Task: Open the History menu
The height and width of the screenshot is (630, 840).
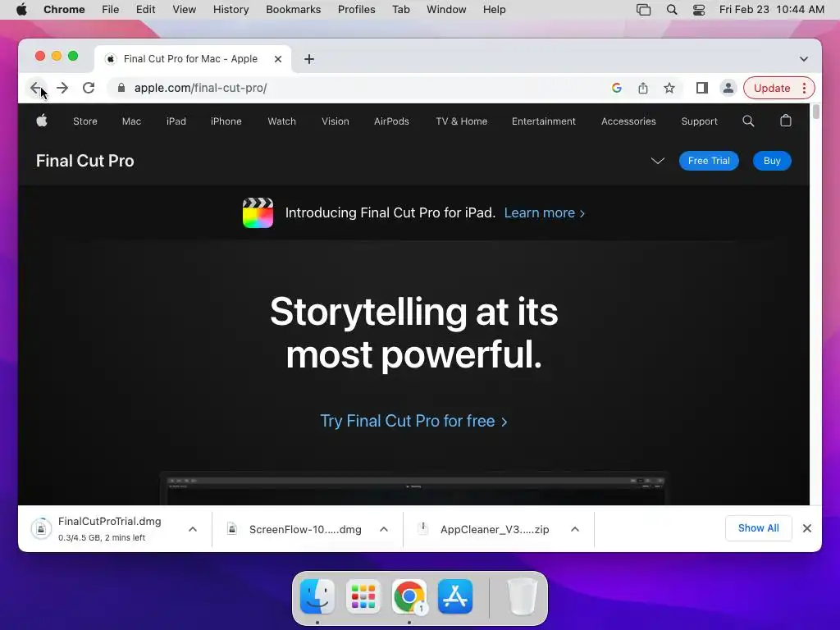Action: point(231,10)
